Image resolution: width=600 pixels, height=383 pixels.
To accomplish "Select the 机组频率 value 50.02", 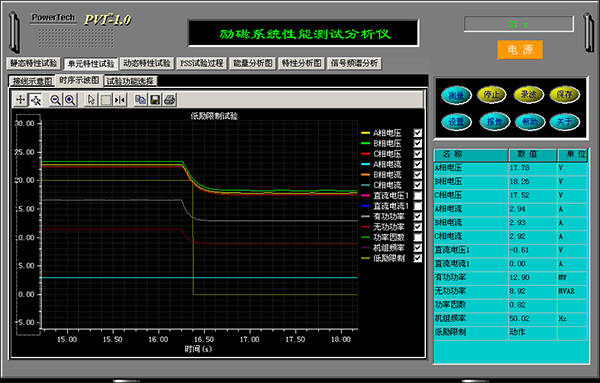I will pyautogui.click(x=519, y=318).
